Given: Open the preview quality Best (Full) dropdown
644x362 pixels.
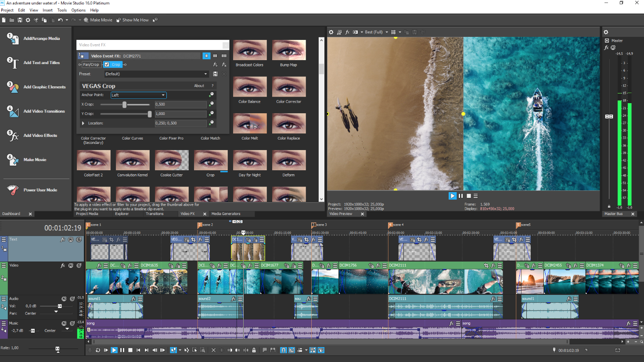Looking at the screenshot, I should [376, 32].
